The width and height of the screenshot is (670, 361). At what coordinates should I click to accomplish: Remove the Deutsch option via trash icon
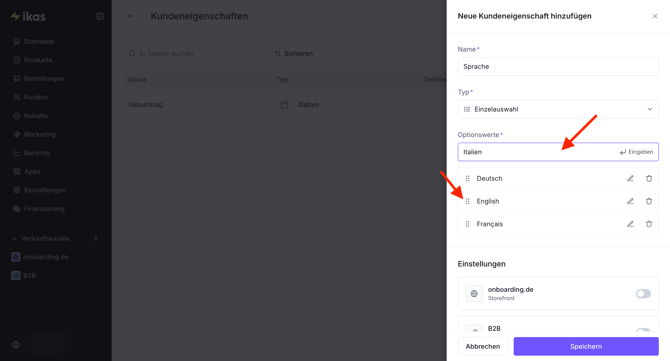coord(649,179)
